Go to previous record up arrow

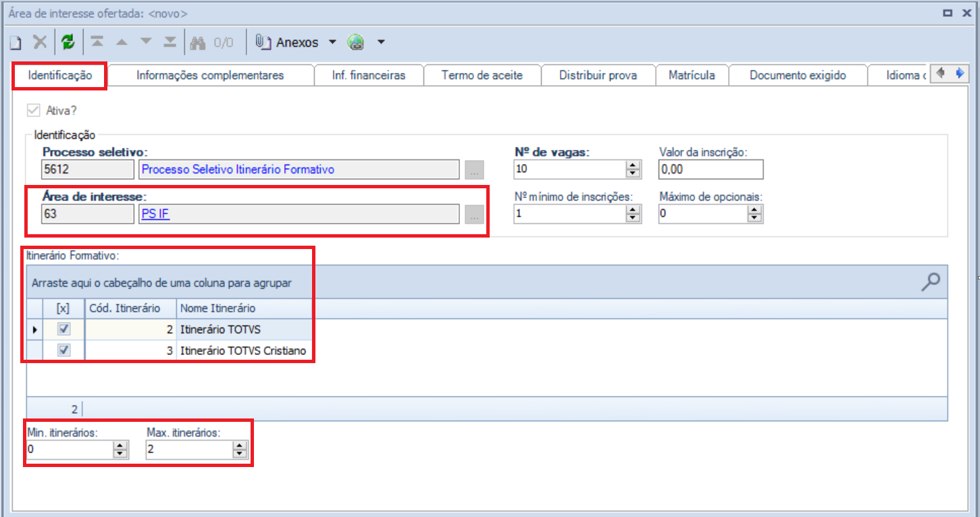click(x=122, y=42)
